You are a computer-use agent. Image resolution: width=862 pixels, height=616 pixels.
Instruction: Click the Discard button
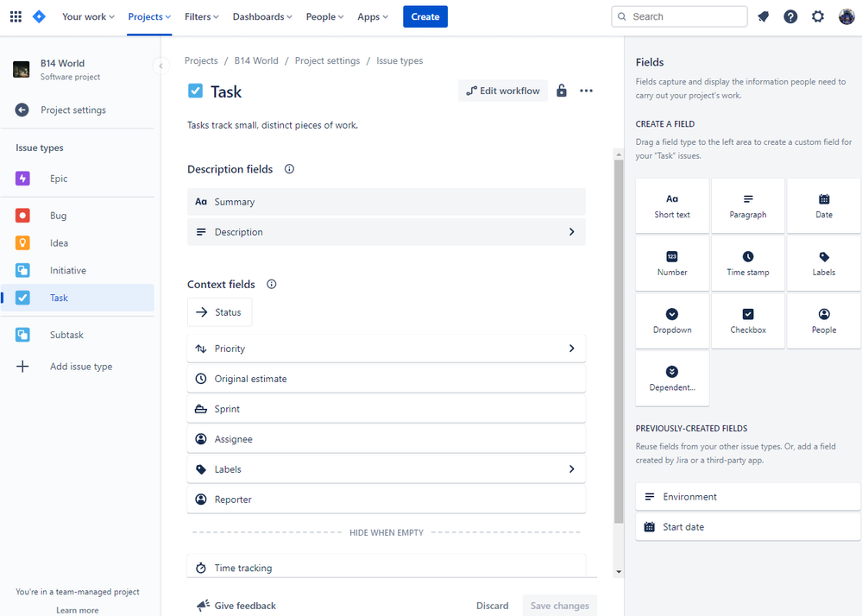coord(492,606)
